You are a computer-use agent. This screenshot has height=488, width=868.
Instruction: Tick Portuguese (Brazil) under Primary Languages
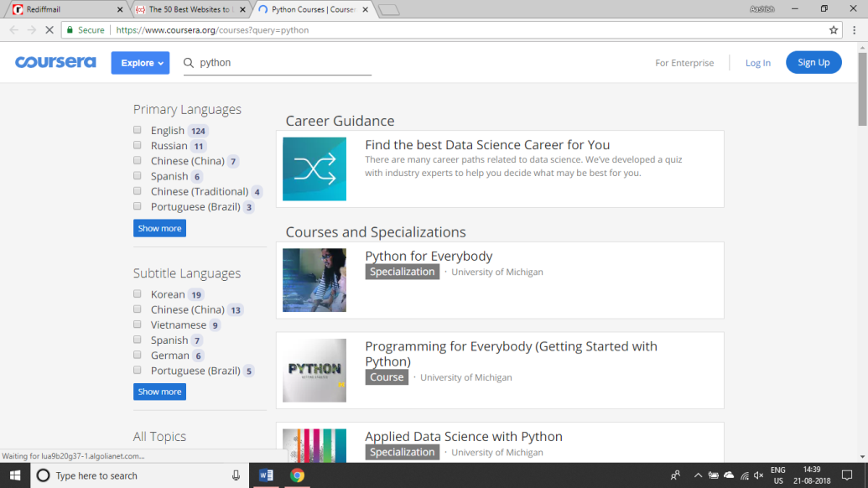pos(138,206)
